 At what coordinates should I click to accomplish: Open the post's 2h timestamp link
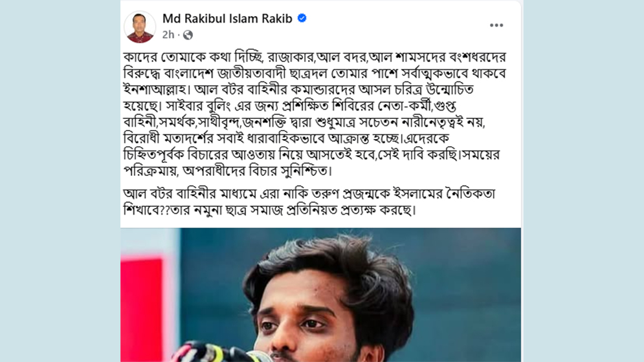click(x=168, y=35)
